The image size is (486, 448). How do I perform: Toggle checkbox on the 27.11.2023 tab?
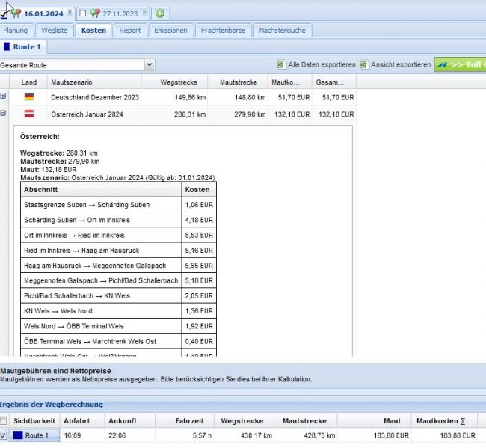(82, 13)
